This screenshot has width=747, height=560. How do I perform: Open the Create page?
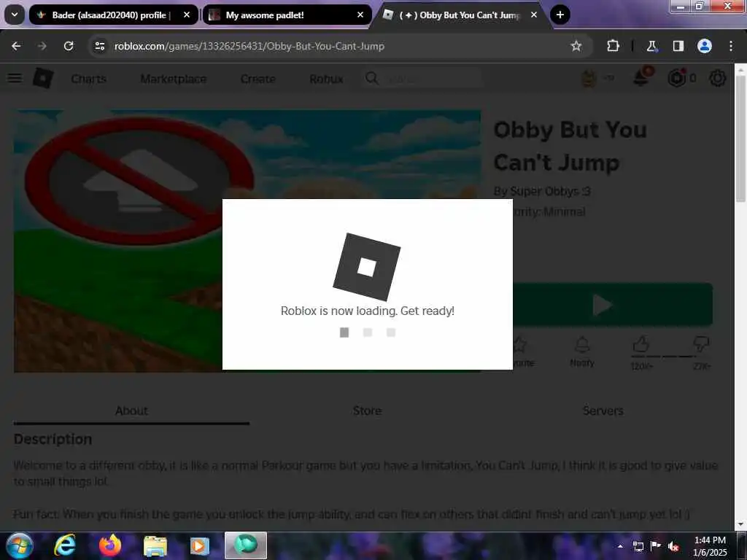(258, 79)
